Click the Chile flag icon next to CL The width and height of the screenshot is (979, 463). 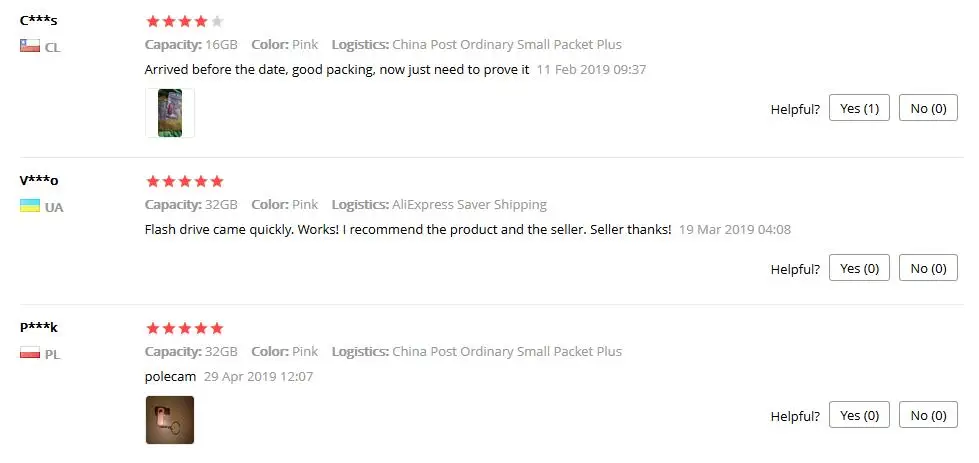(30, 46)
